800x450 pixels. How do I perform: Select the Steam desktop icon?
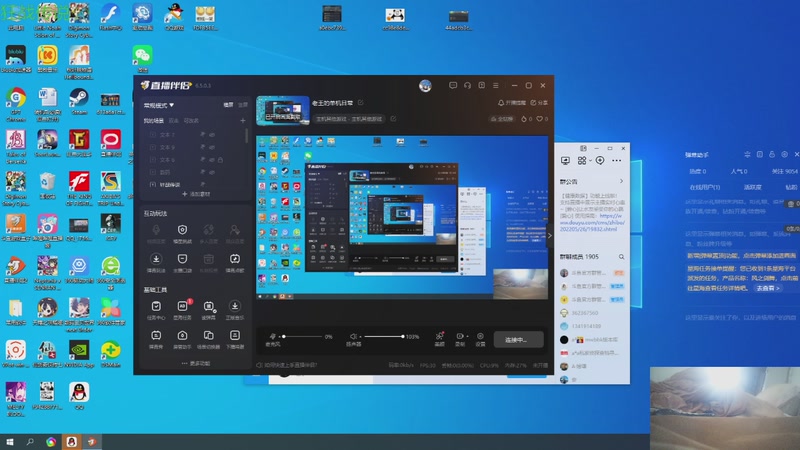point(79,101)
